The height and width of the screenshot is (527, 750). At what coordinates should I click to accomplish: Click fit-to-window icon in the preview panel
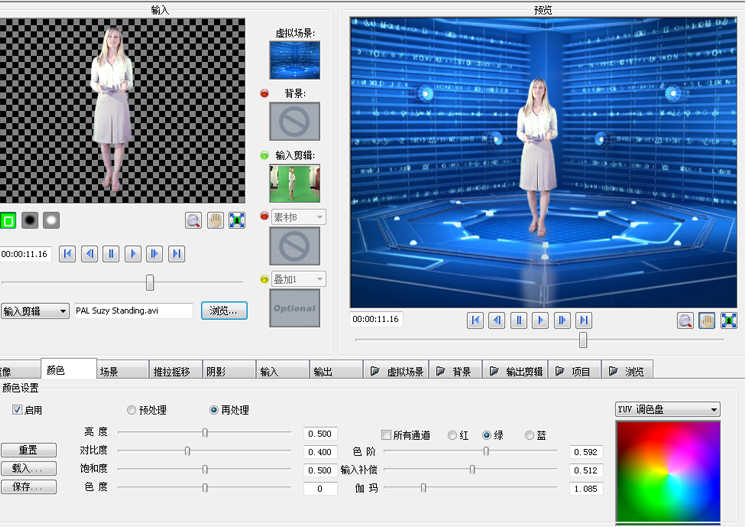729,320
